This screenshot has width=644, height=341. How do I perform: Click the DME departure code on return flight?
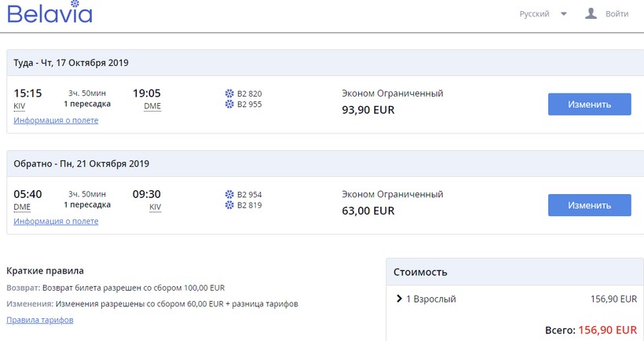point(22,207)
